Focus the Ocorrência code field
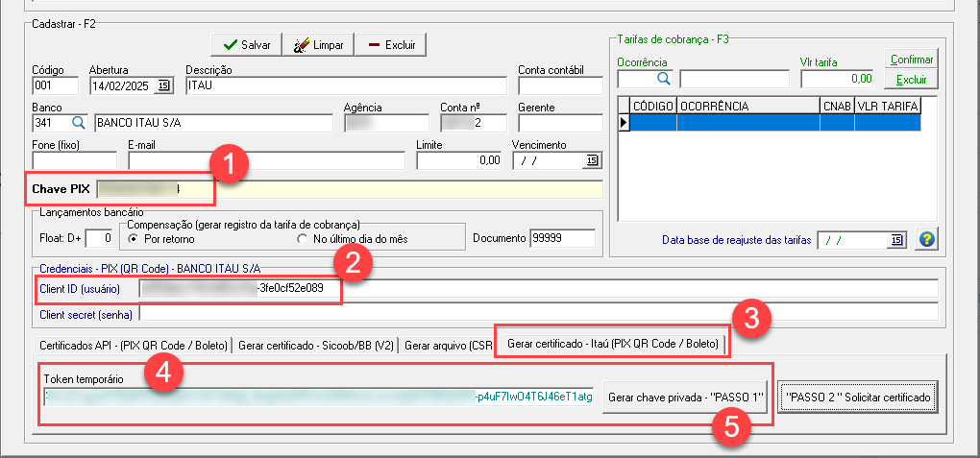This screenshot has height=458, width=980. (636, 79)
